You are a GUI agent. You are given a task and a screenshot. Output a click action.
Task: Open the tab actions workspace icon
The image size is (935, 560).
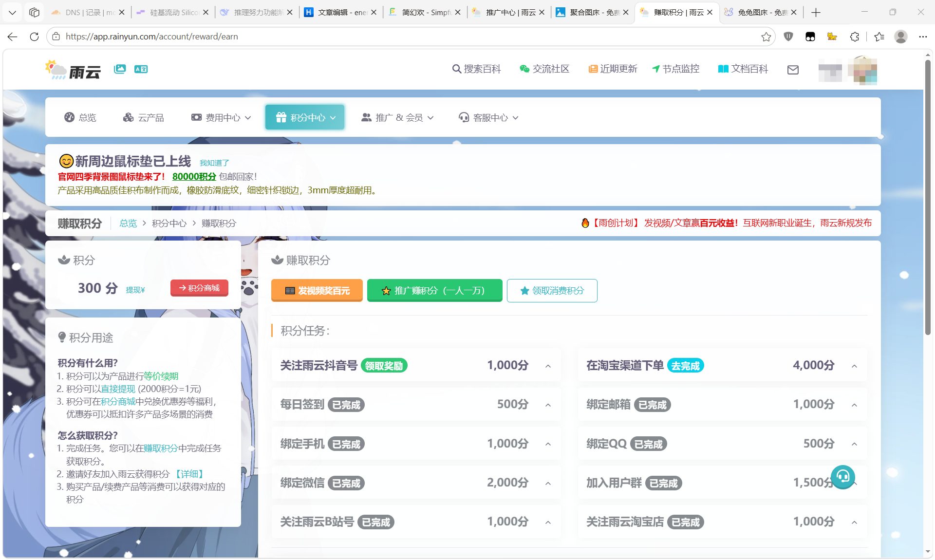[x=34, y=12]
